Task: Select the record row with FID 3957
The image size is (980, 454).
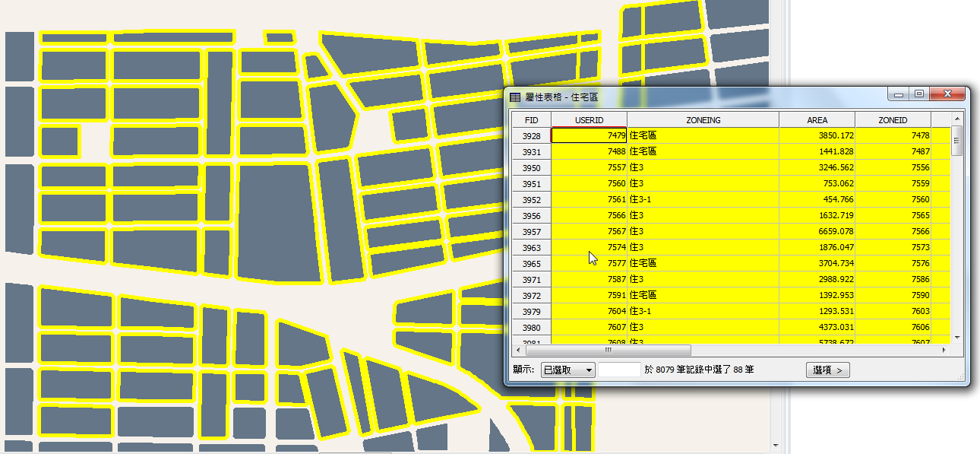Action: tap(532, 231)
